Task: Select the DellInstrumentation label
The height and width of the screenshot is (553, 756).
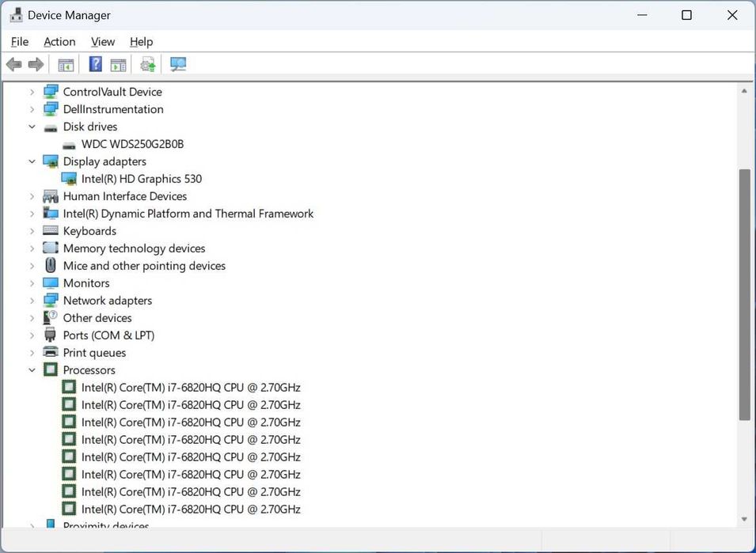Action: click(x=113, y=109)
